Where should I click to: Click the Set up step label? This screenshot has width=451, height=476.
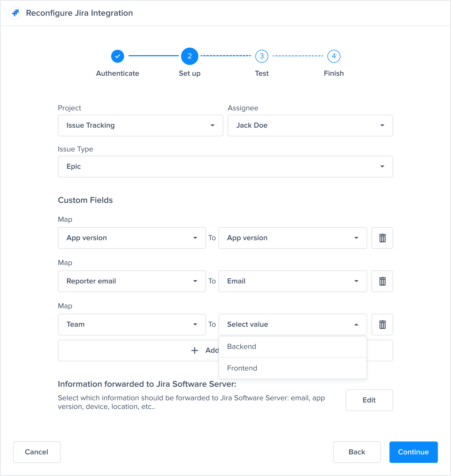(x=190, y=74)
